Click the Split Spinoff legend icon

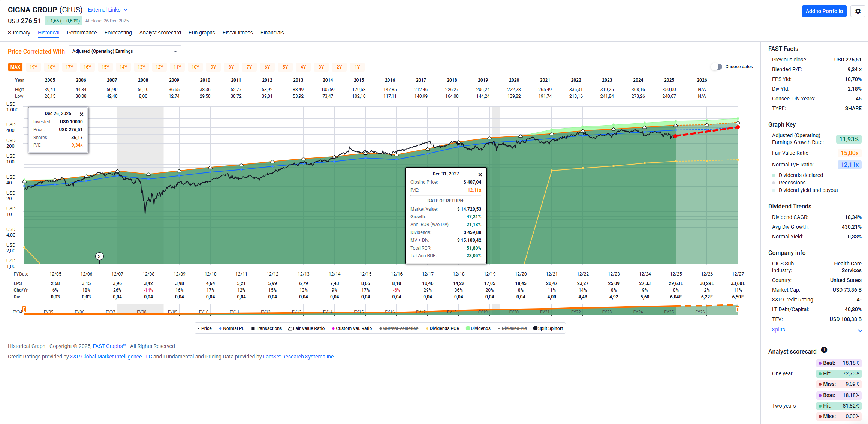(x=535, y=328)
